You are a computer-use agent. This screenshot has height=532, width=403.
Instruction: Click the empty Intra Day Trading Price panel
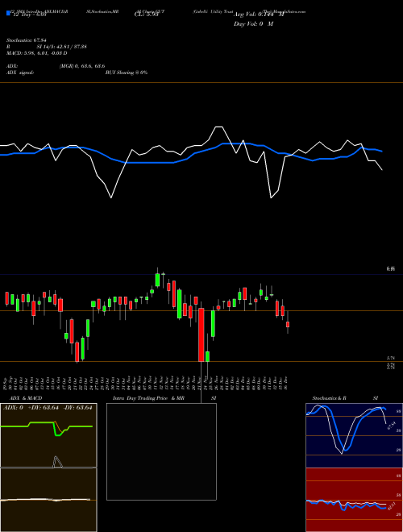point(161,451)
